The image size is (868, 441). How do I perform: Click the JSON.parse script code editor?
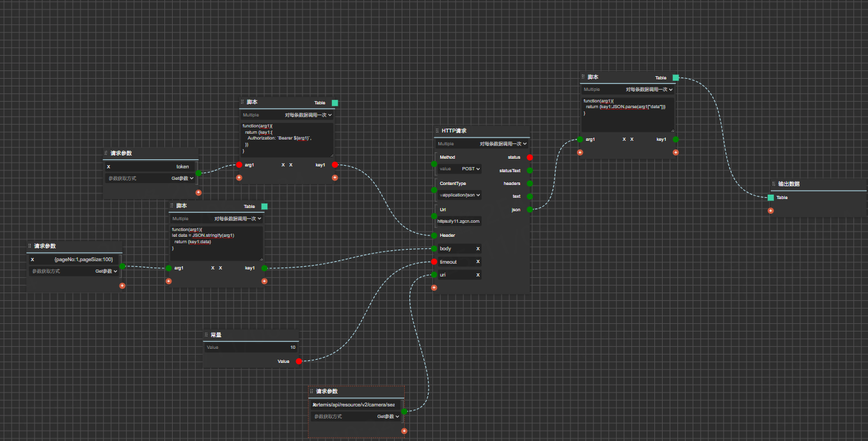627,114
